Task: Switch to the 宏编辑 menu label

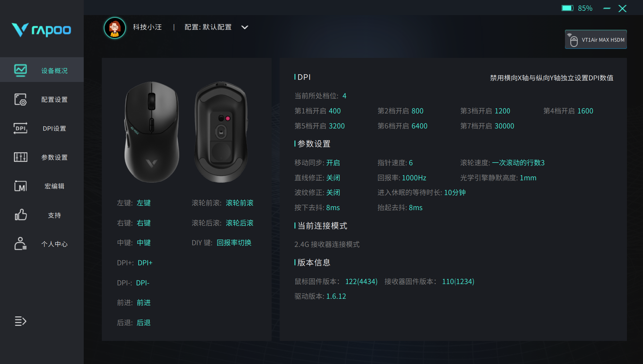Action: [54, 186]
